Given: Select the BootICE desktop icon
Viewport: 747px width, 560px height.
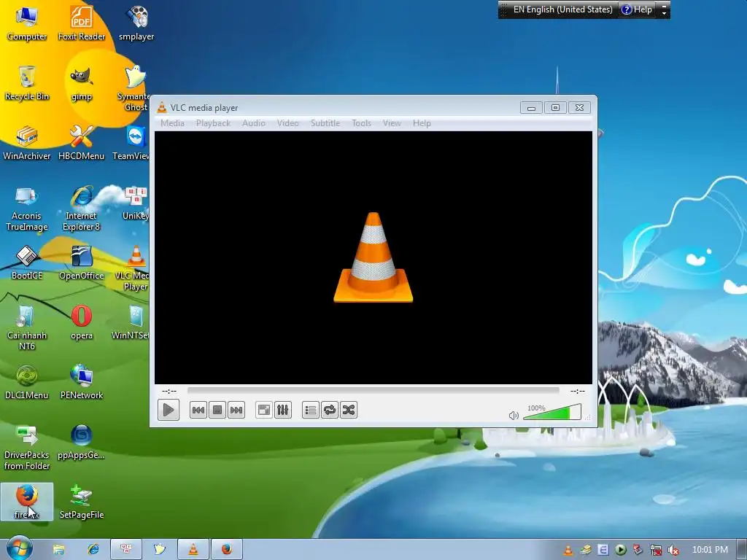Looking at the screenshot, I should point(27,262).
